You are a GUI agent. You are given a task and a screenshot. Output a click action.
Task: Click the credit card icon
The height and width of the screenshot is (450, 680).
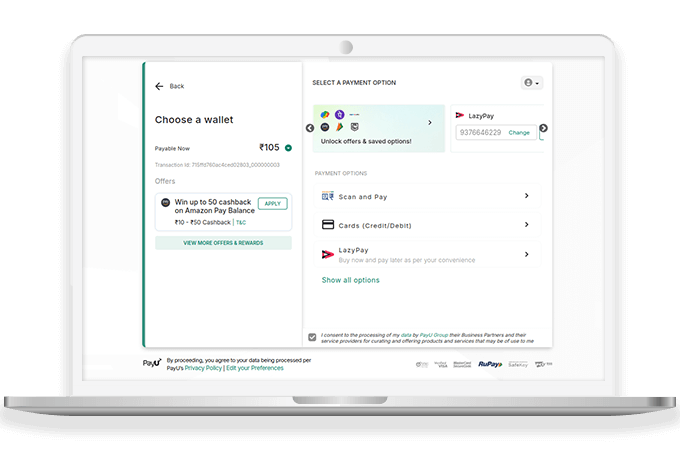(x=328, y=225)
